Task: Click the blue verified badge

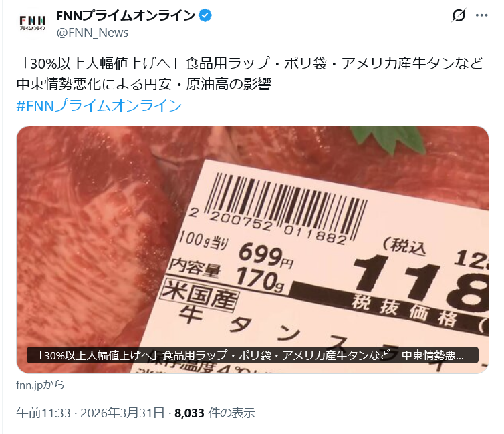Action: point(205,15)
